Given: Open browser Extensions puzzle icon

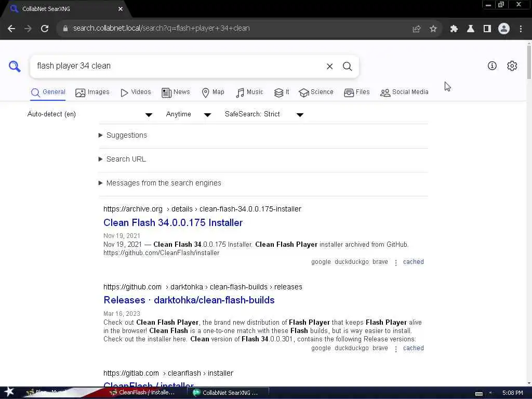Looking at the screenshot, I should pos(454,29).
